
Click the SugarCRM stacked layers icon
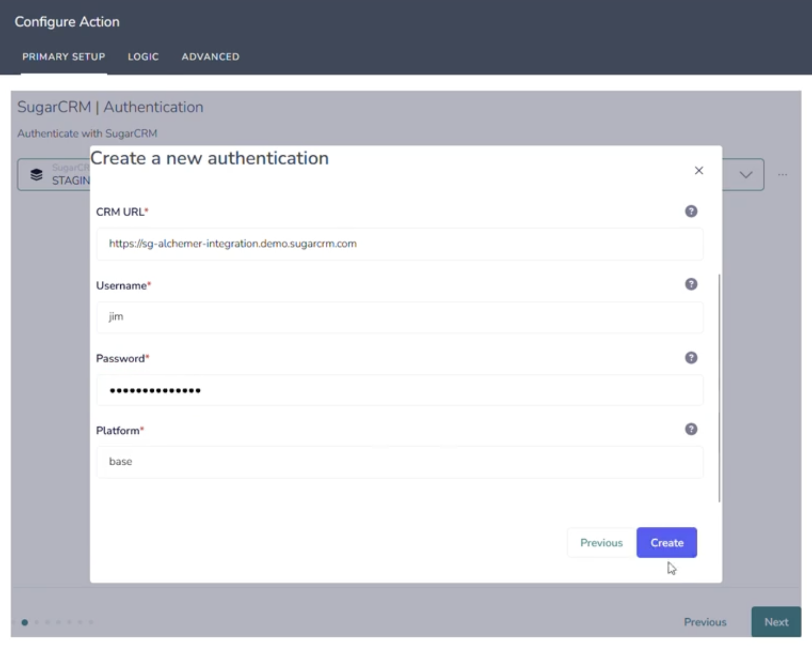coord(36,175)
